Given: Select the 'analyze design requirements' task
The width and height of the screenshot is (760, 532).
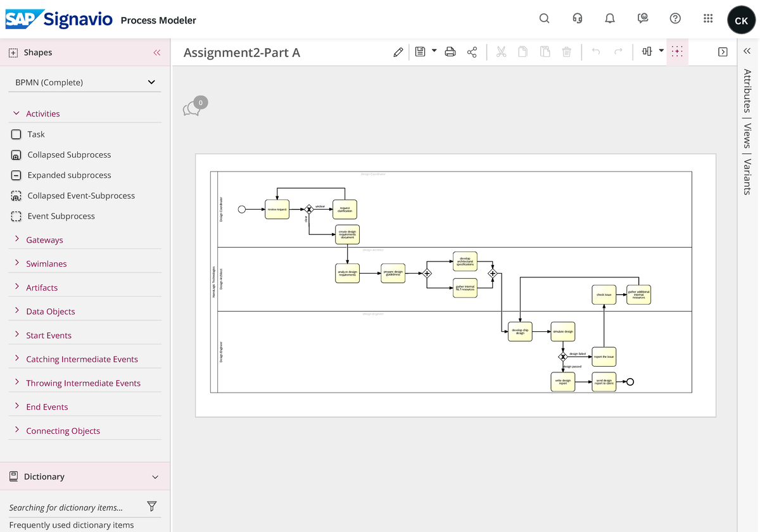Looking at the screenshot, I should click(x=347, y=274).
